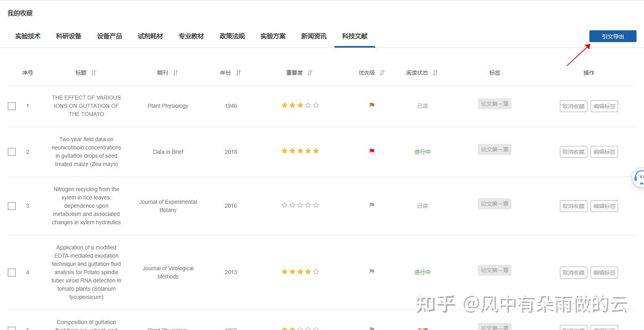Set the priority flag for the 2016 rice leaves paper
Image resolution: width=644 pixels, height=330 pixels.
click(372, 205)
